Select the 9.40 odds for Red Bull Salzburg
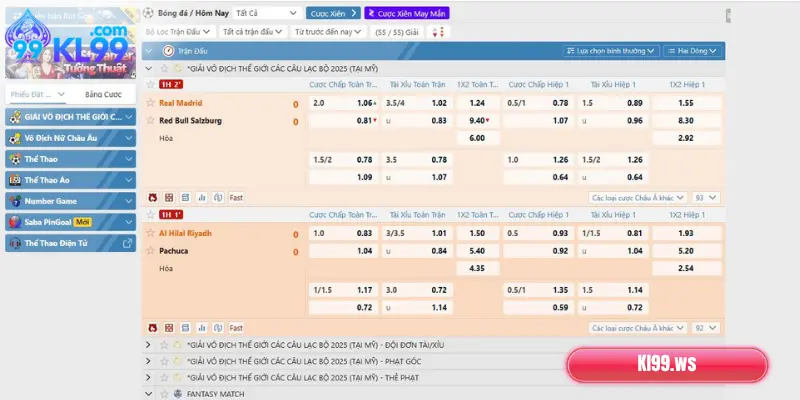 [477, 121]
